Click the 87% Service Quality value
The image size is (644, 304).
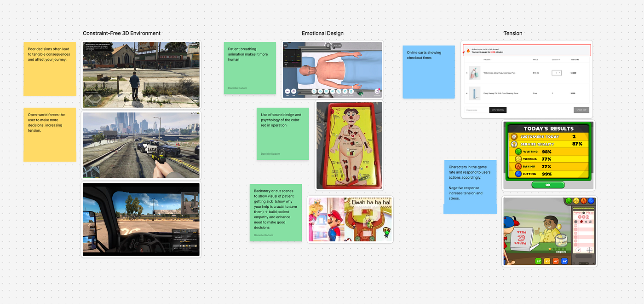point(577,144)
